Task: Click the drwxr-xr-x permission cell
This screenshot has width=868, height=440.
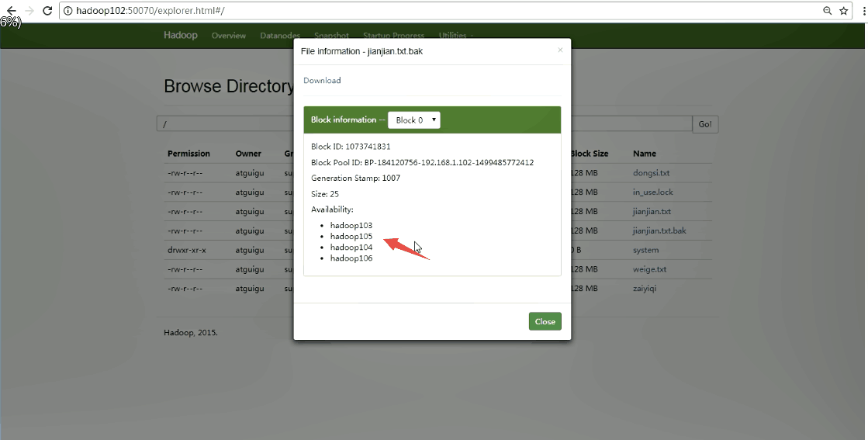Action: click(x=186, y=250)
